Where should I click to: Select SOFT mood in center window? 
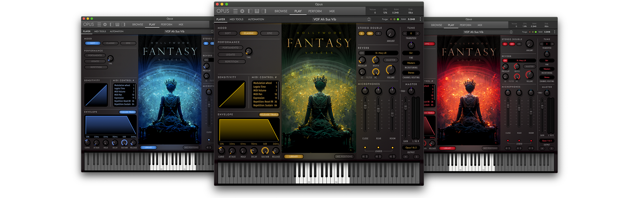(x=228, y=33)
